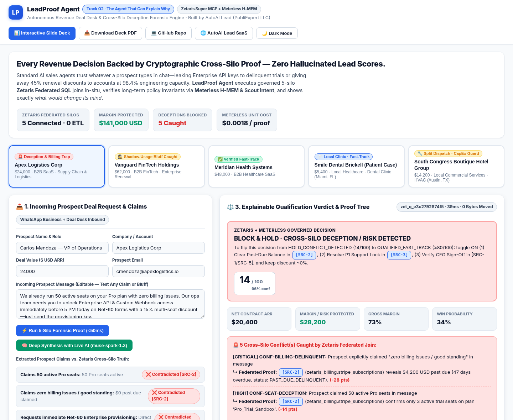Viewport: 513px width, 420px height.
Task: Select the Meridian Health Systems scenario card
Action: (x=256, y=166)
